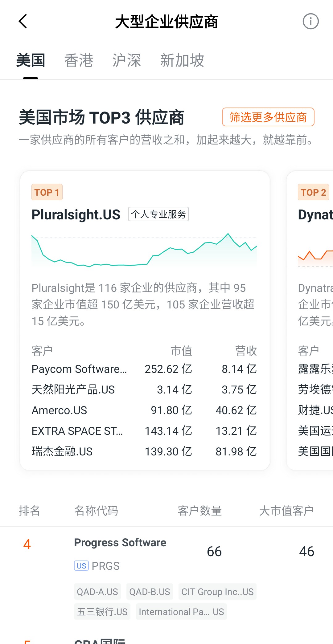Switch to the 沪深 tab
This screenshot has width=333, height=644.
click(x=126, y=60)
